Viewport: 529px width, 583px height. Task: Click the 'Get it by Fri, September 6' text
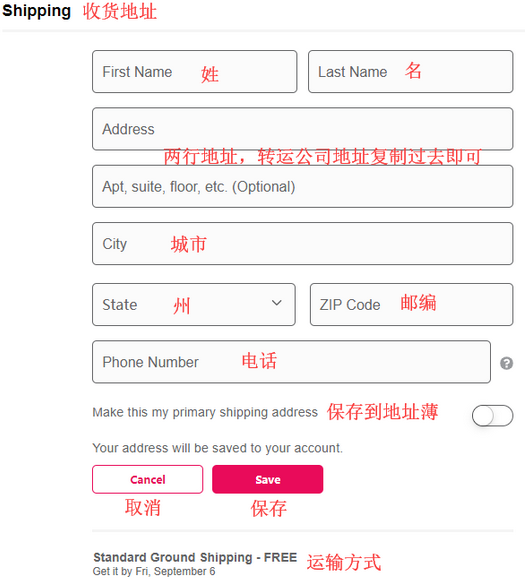154,571
